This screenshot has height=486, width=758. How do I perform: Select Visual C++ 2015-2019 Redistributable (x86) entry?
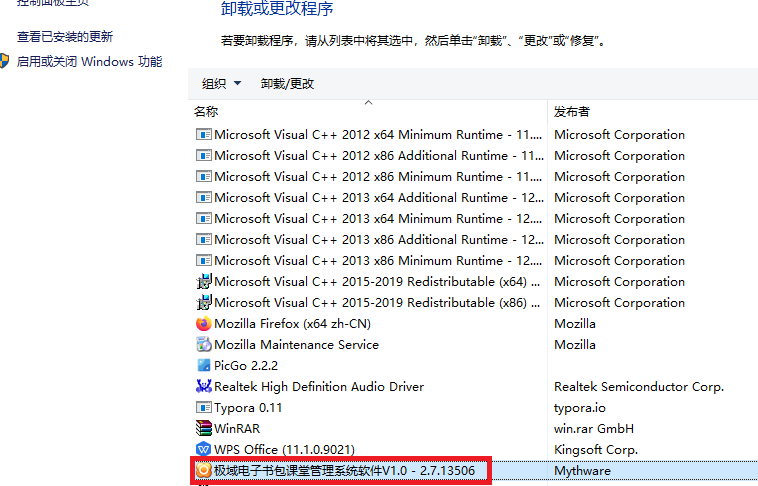coord(377,303)
